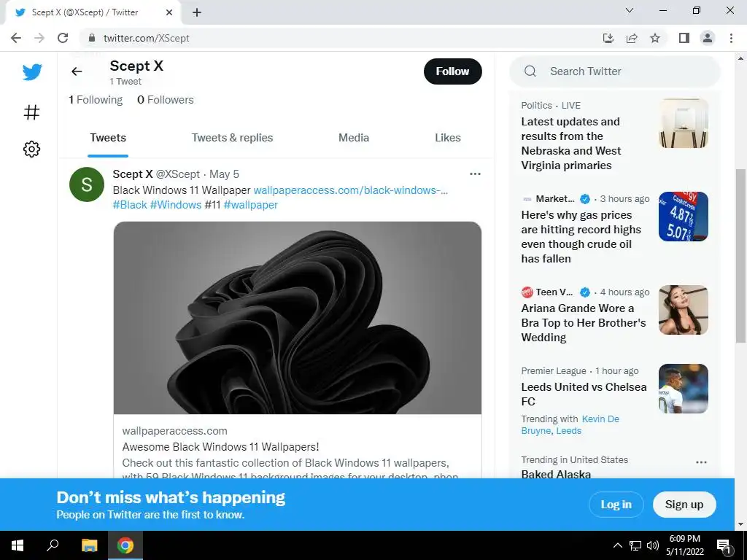Open the black Windows 11 wallpaper image
The height and width of the screenshot is (560, 747).
(x=298, y=318)
